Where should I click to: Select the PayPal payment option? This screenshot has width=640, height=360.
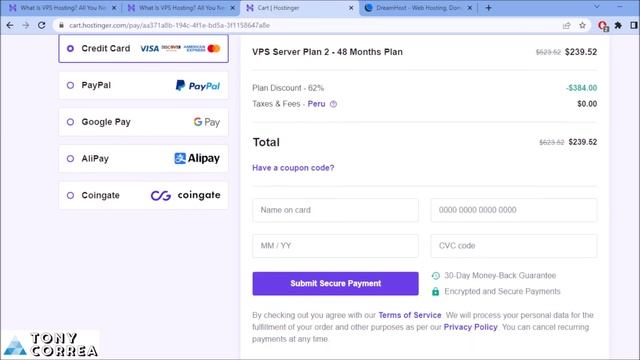pos(143,85)
